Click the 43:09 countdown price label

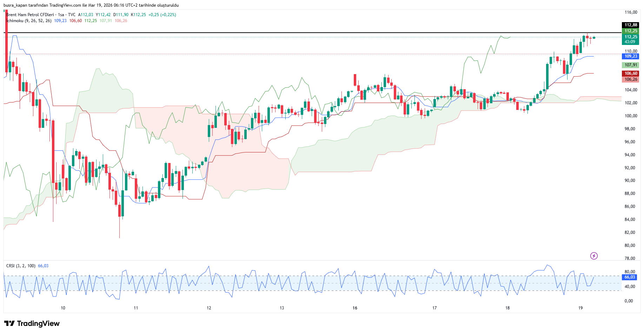630,42
